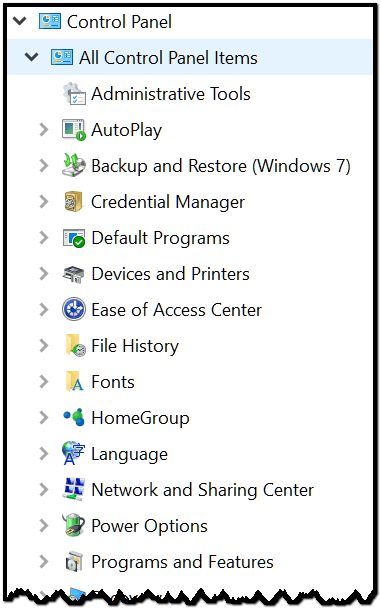Open Programs and Features label
Screen dimensions: 381x615
182,562
